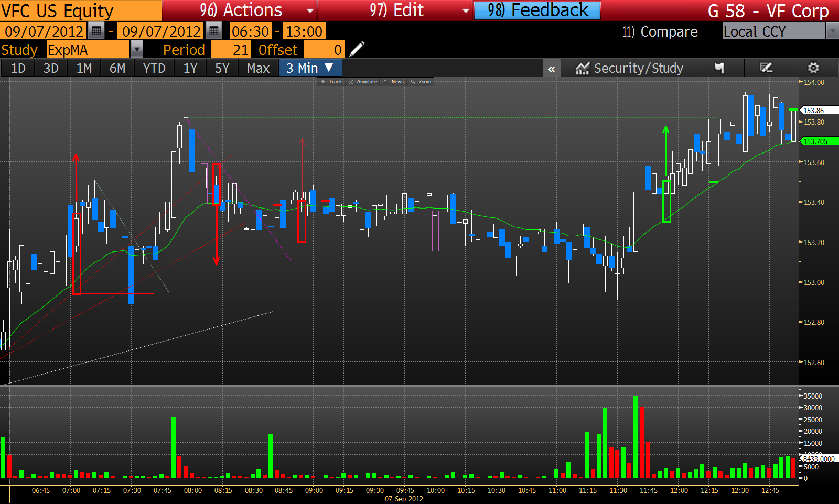This screenshot has height=504, width=839.
Task: Select the Annotate chart tool
Action: point(363,82)
